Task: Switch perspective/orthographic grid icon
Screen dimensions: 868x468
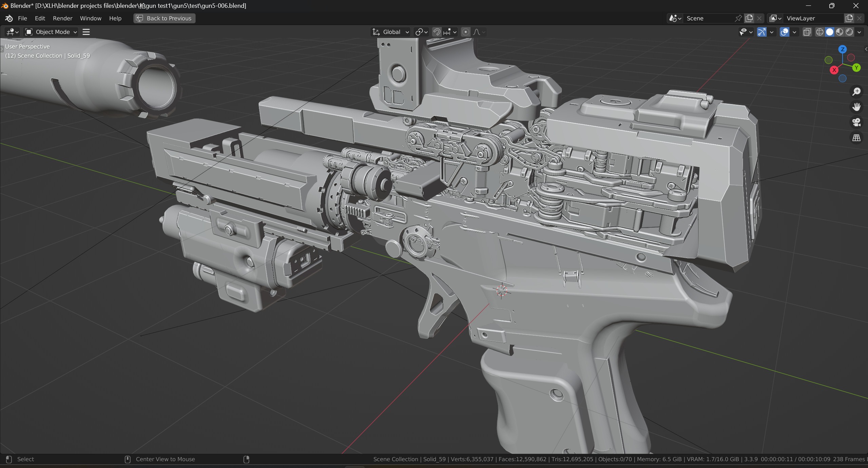Action: coord(856,138)
